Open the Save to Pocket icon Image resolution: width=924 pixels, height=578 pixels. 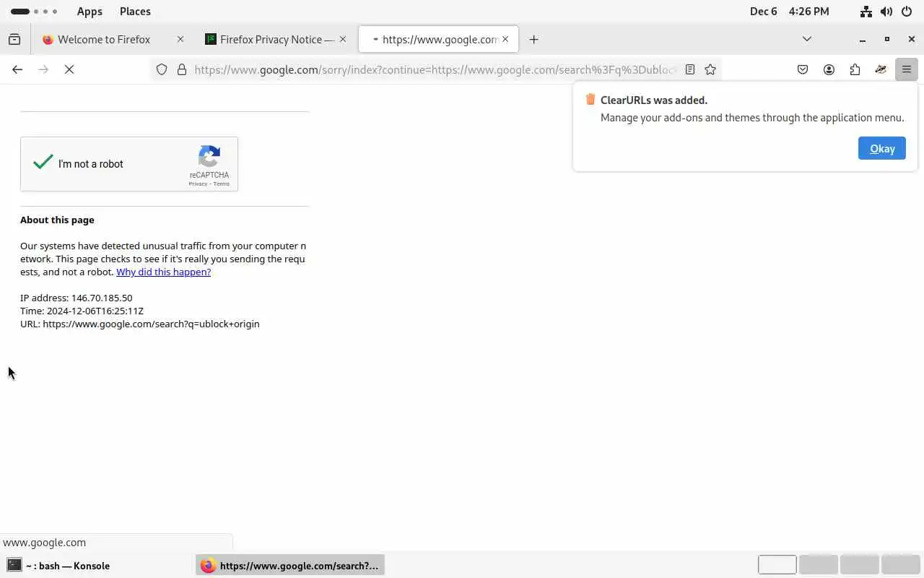point(803,69)
